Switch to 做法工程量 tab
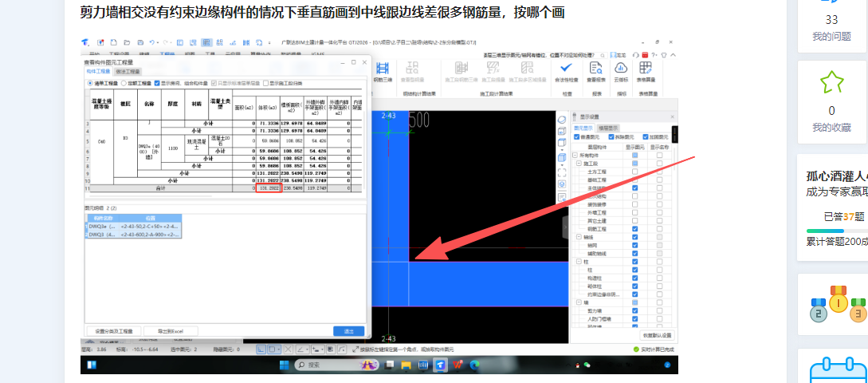This screenshot has height=383, width=868. (128, 72)
